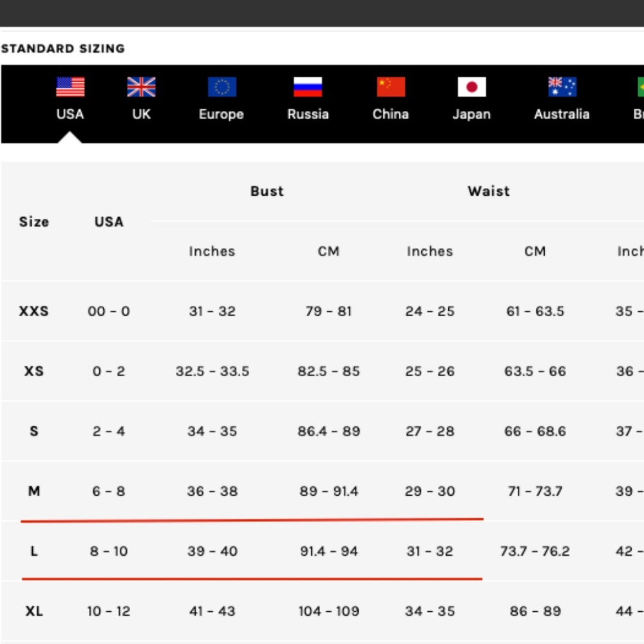
Task: Select the European Union flag icon
Action: pos(222,87)
